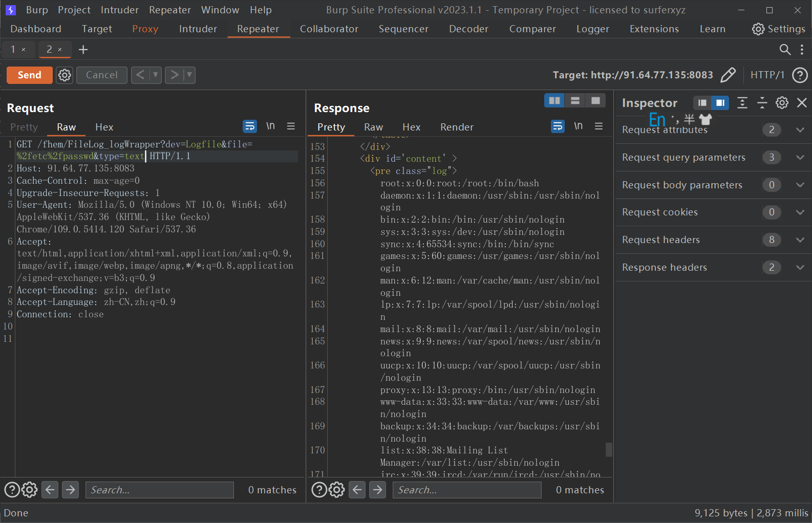Viewport: 812px width, 523px height.
Task: Select Response Raw view tab
Action: pos(374,127)
